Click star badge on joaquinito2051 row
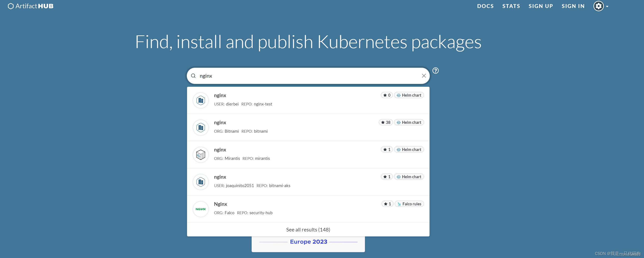This screenshot has height=258, width=644. click(x=387, y=177)
